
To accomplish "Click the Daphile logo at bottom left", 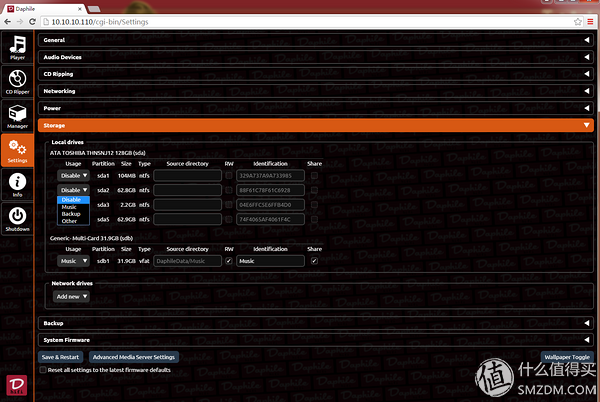I will tap(17, 384).
